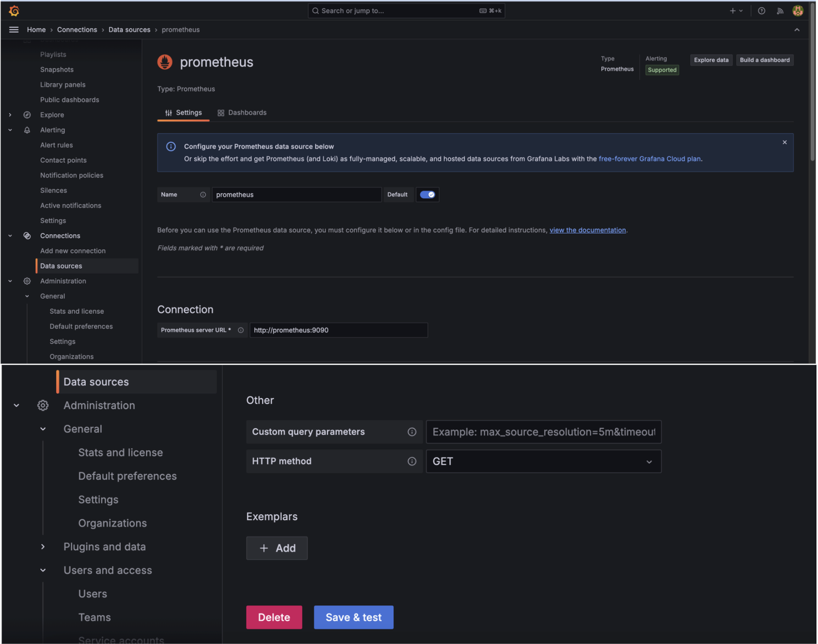Go to Connections in the breadcrumb
Screen dimensions: 818x644
click(77, 30)
